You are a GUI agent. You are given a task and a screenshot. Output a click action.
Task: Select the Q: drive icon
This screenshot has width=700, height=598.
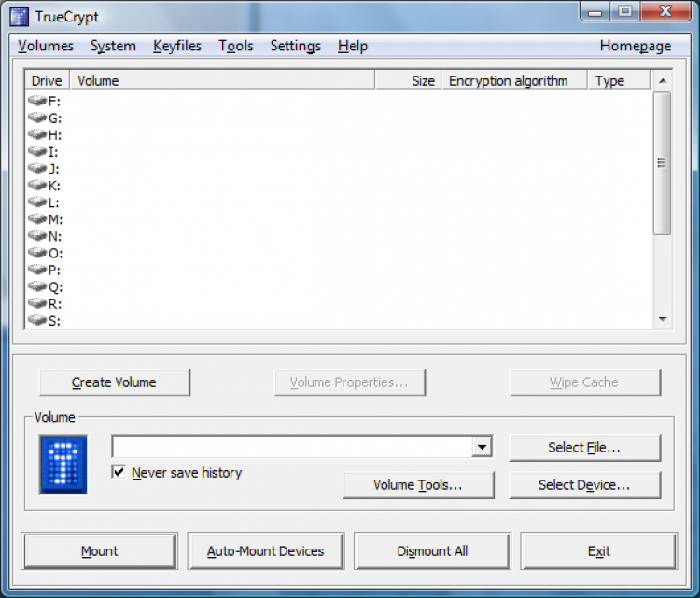pos(37,286)
